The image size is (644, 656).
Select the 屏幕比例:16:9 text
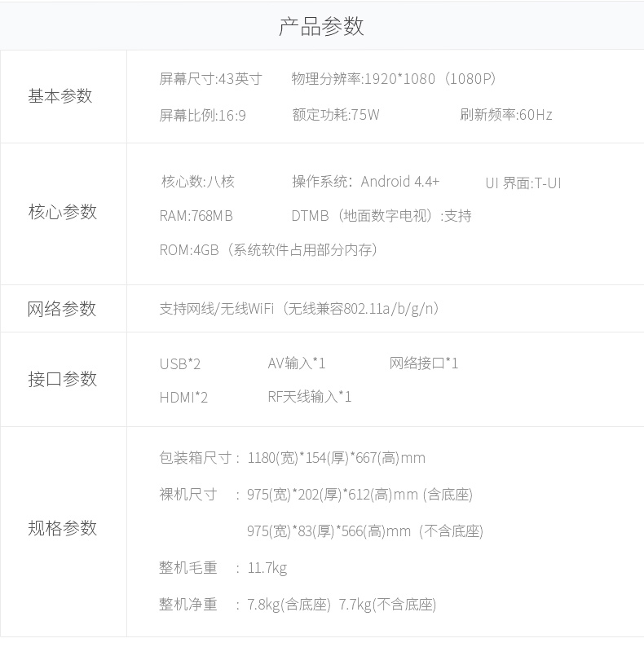tap(202, 115)
